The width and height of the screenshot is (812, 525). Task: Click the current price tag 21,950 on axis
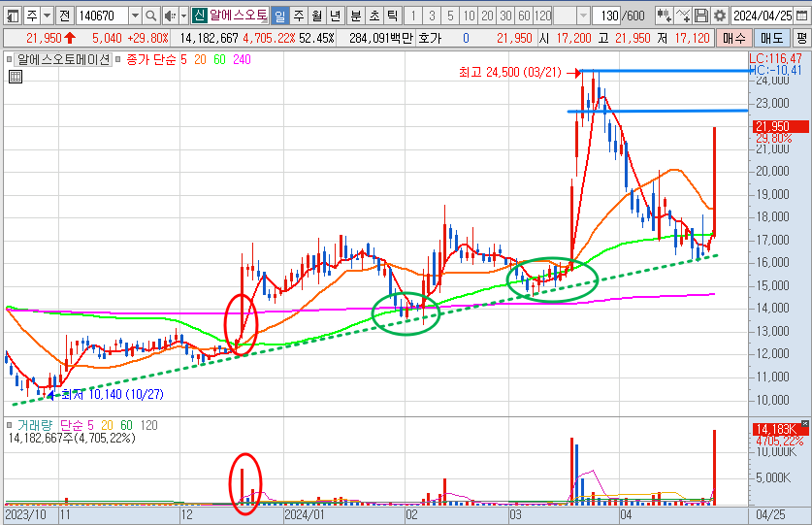coord(780,126)
